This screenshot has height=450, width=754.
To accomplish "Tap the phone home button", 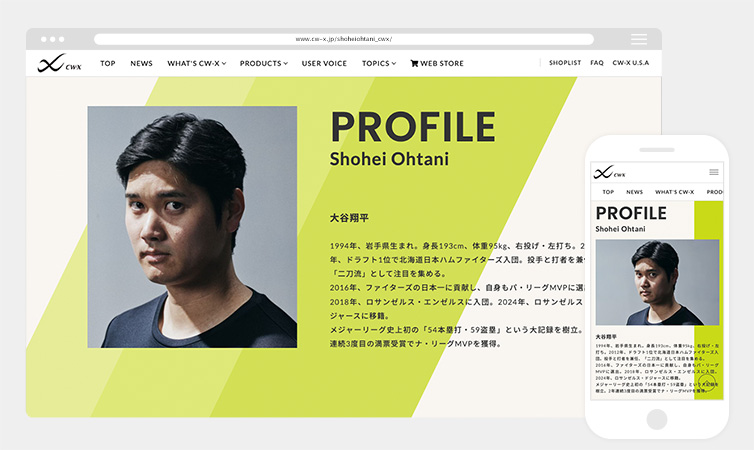I will (x=657, y=419).
